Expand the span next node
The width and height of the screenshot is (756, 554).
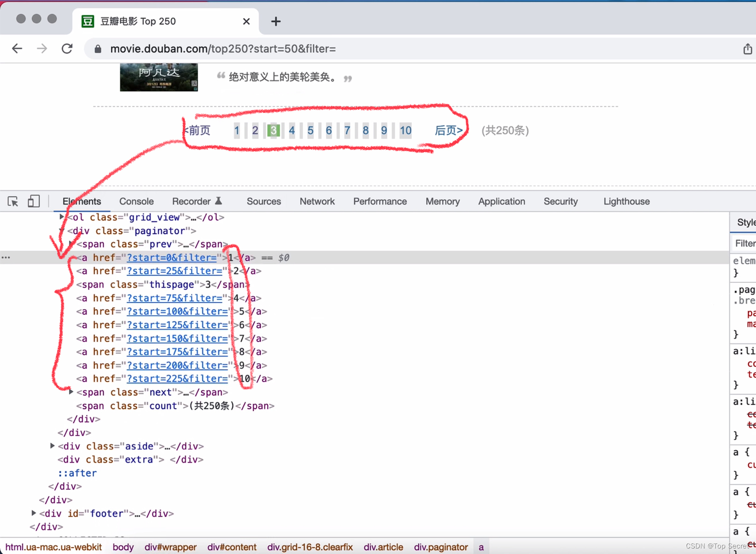71,392
